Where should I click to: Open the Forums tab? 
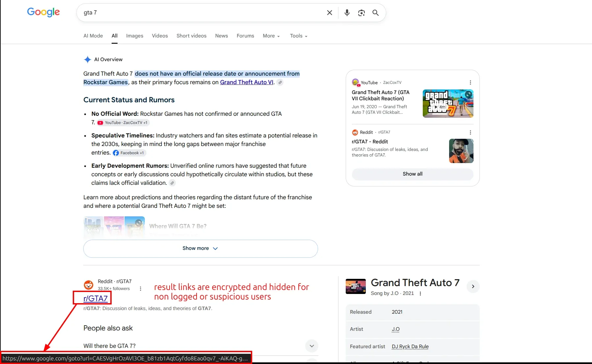245,36
